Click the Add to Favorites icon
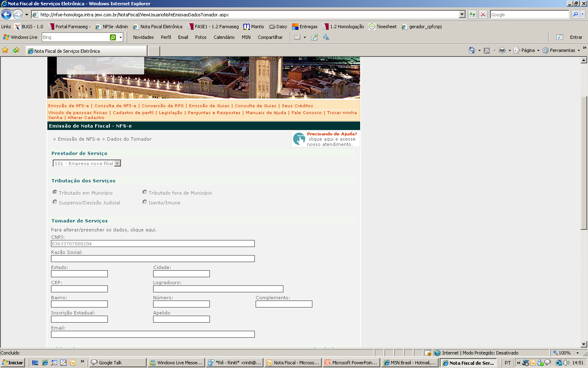The image size is (588, 368). pos(16,50)
